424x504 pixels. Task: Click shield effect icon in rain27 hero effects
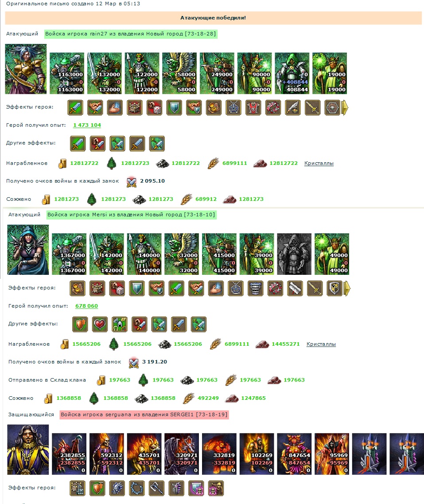(175, 108)
